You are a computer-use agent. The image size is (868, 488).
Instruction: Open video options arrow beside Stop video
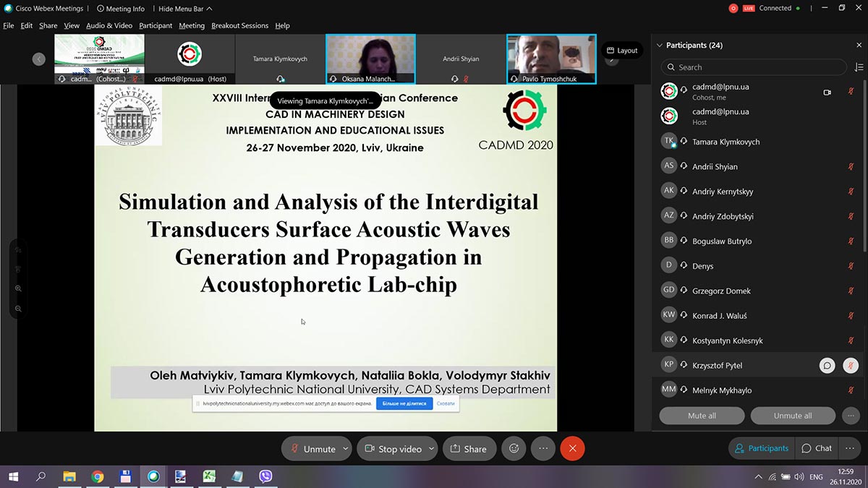pyautogui.click(x=431, y=448)
